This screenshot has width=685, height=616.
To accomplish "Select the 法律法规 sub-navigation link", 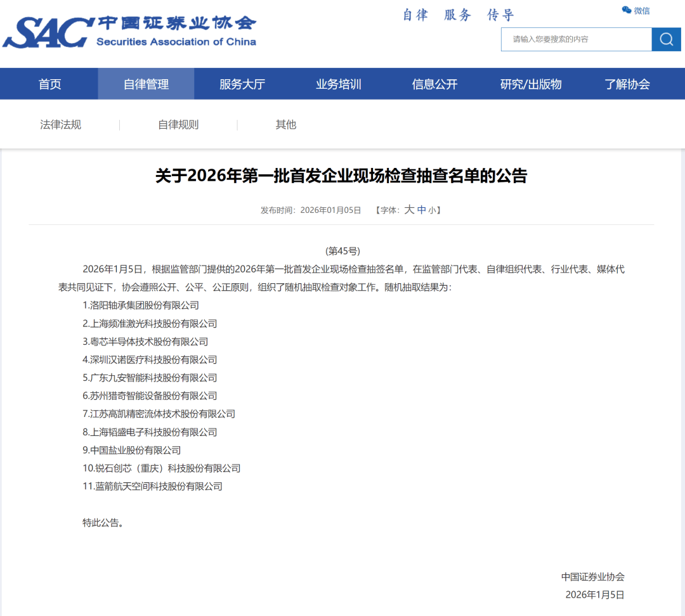I will [61, 125].
